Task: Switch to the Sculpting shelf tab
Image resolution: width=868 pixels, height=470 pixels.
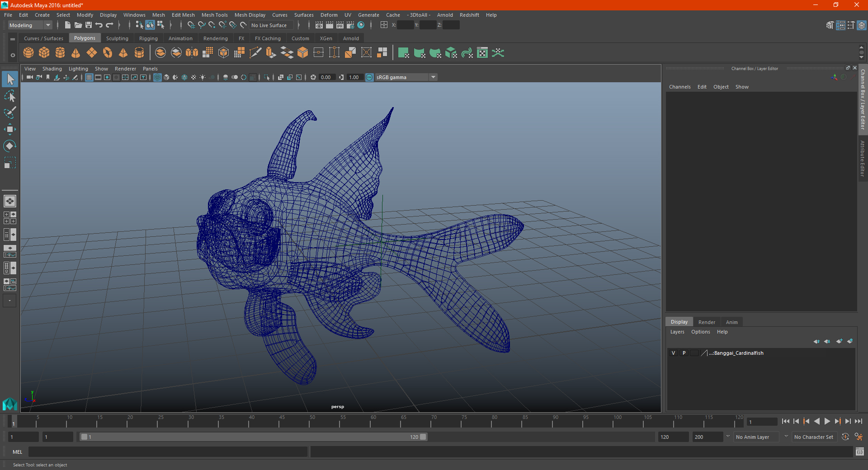Action: click(x=117, y=38)
